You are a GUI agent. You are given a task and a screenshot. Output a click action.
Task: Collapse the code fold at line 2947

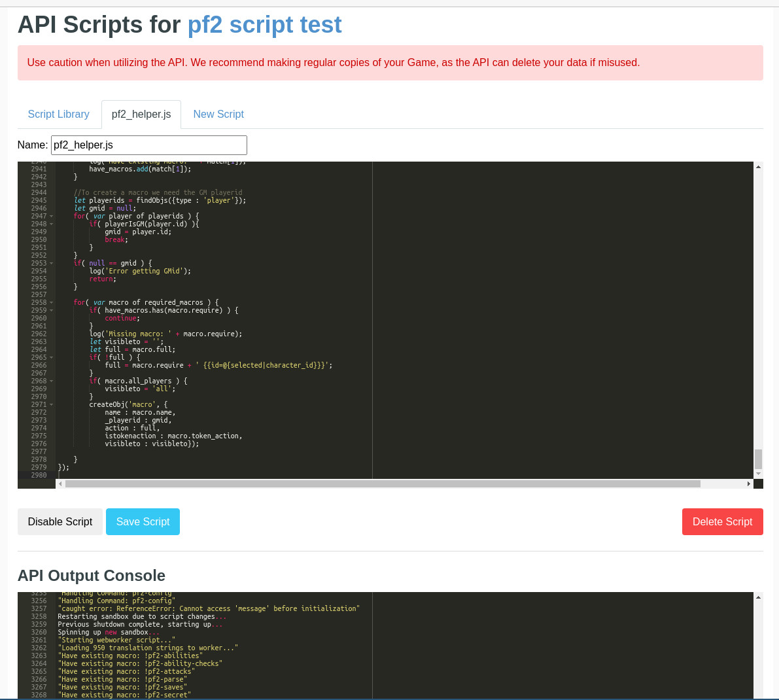click(51, 216)
